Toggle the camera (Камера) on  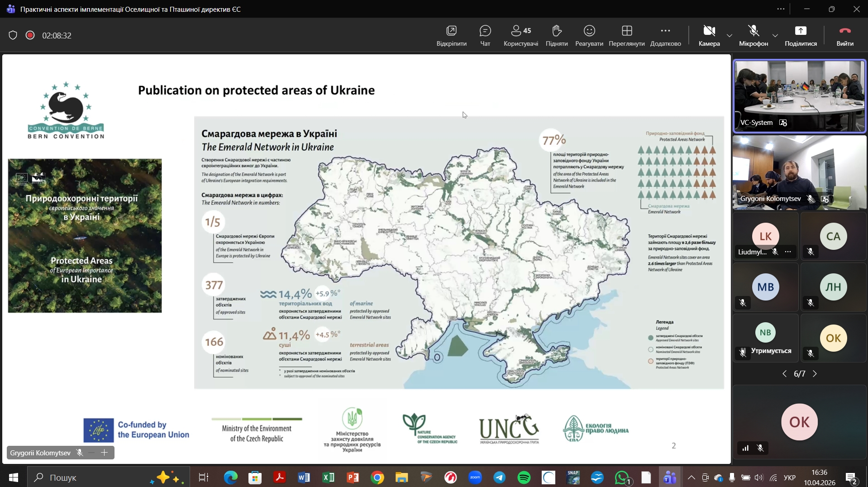709,35
